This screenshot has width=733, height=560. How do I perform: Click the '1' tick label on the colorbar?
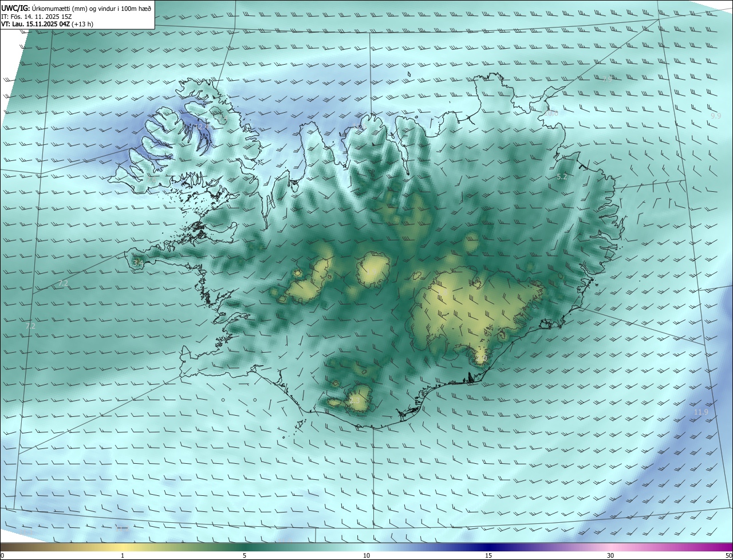click(x=123, y=555)
